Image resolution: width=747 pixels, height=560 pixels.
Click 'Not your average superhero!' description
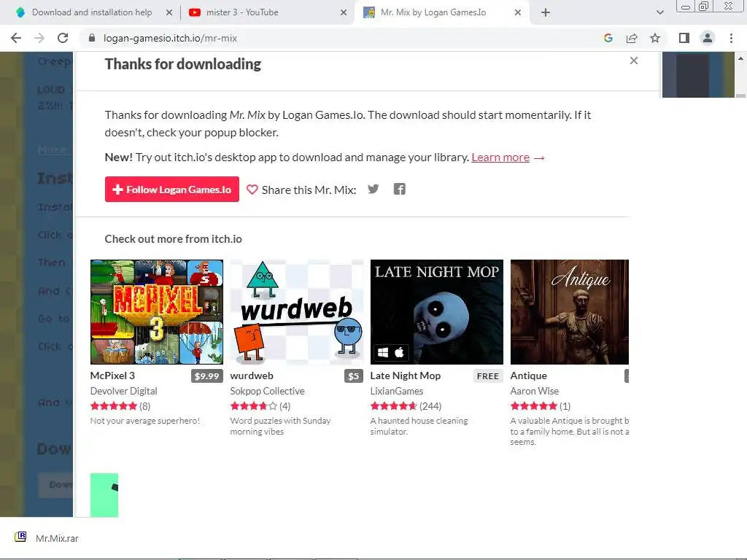[x=145, y=421]
